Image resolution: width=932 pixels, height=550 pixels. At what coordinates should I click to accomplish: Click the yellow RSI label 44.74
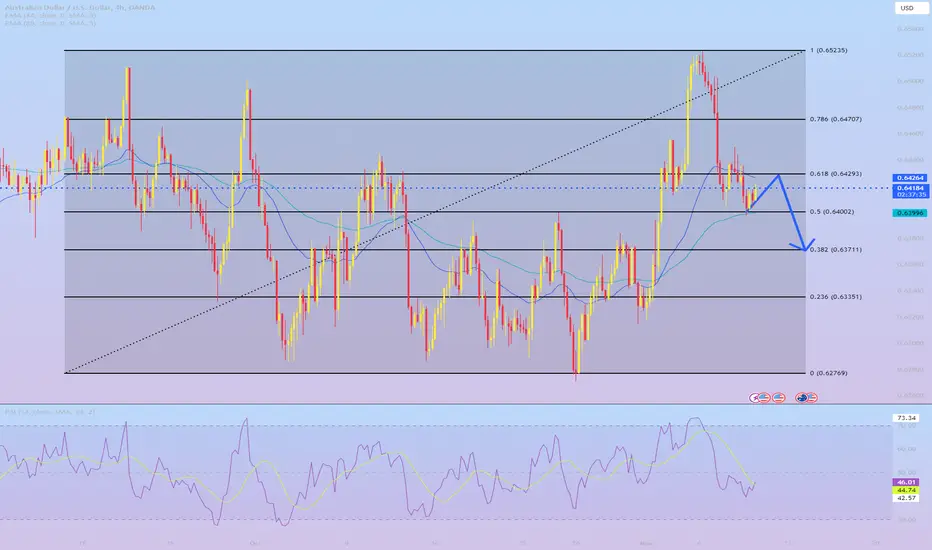click(906, 490)
